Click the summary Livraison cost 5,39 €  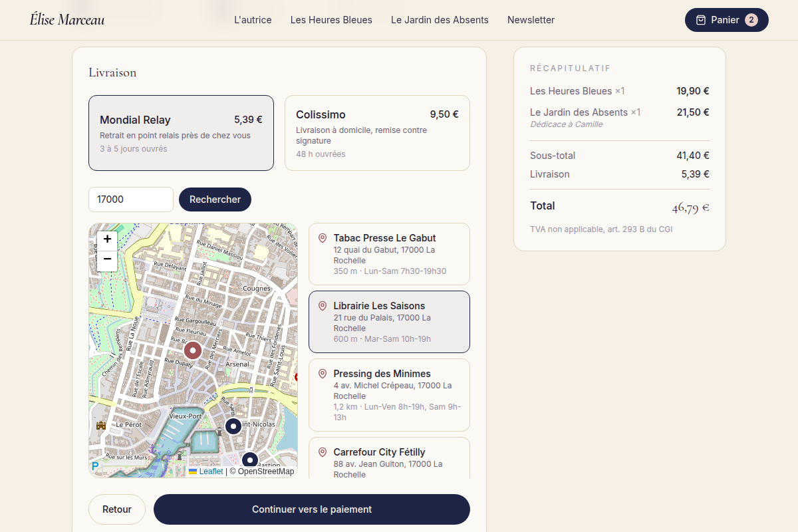(x=695, y=174)
